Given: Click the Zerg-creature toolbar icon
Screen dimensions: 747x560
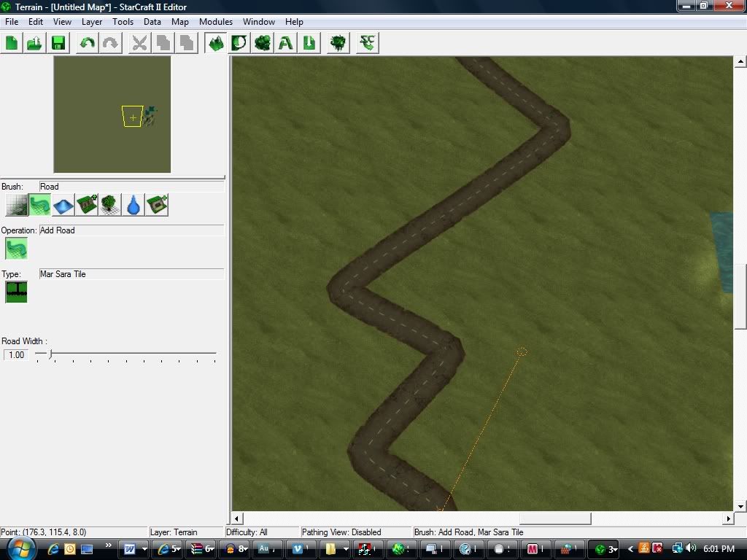Looking at the screenshot, I should point(338,43).
